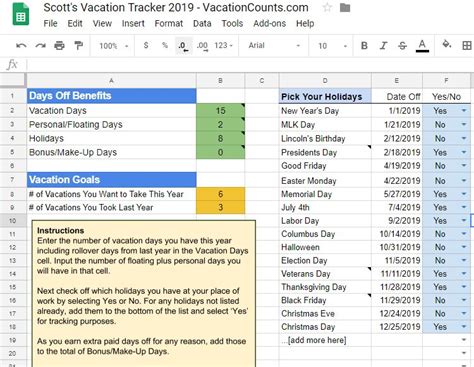Open the Data menu

[x=202, y=24]
